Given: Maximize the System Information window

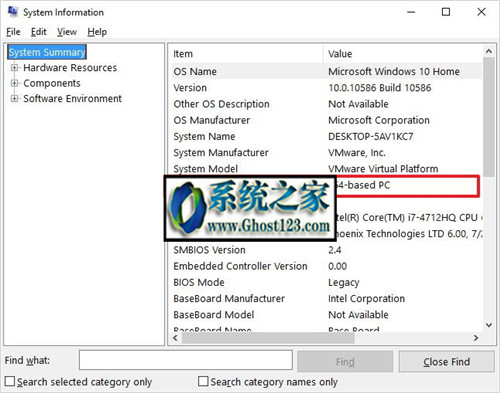Looking at the screenshot, I should click(x=446, y=12).
